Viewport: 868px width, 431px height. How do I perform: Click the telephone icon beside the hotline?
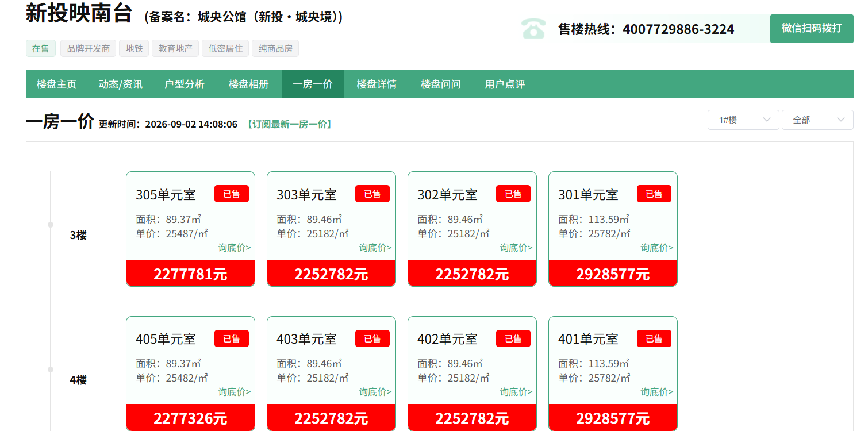coord(533,29)
